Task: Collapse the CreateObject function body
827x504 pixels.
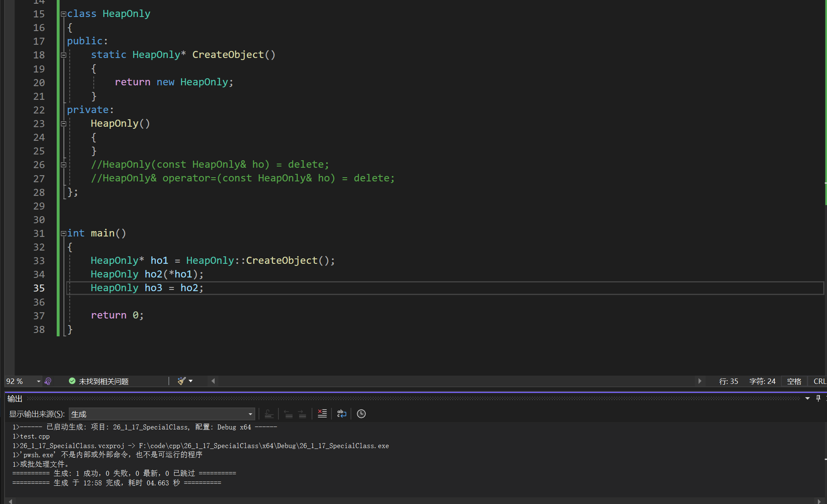Action: 63,55
